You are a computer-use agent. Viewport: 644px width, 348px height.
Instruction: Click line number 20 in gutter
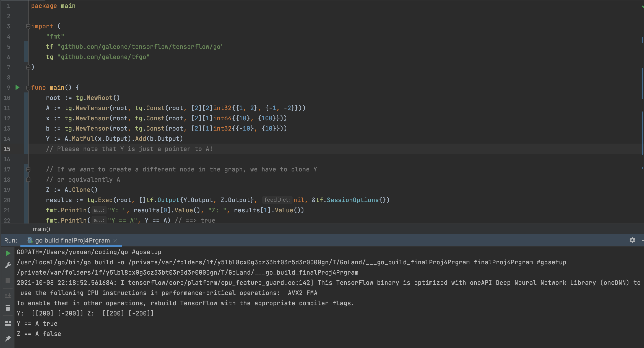[7, 200]
